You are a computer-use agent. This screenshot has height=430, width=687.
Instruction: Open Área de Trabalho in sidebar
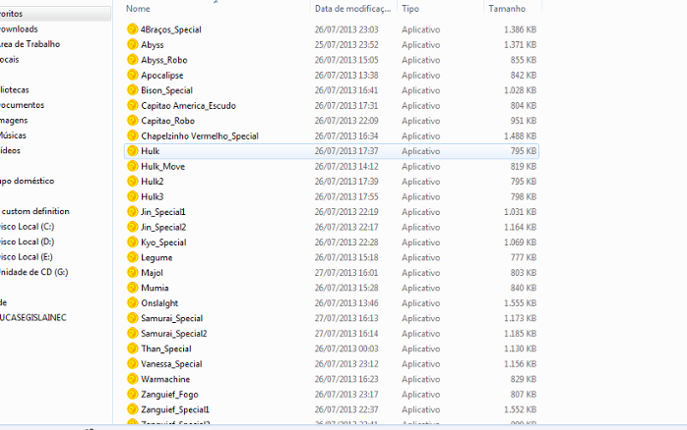coord(30,44)
